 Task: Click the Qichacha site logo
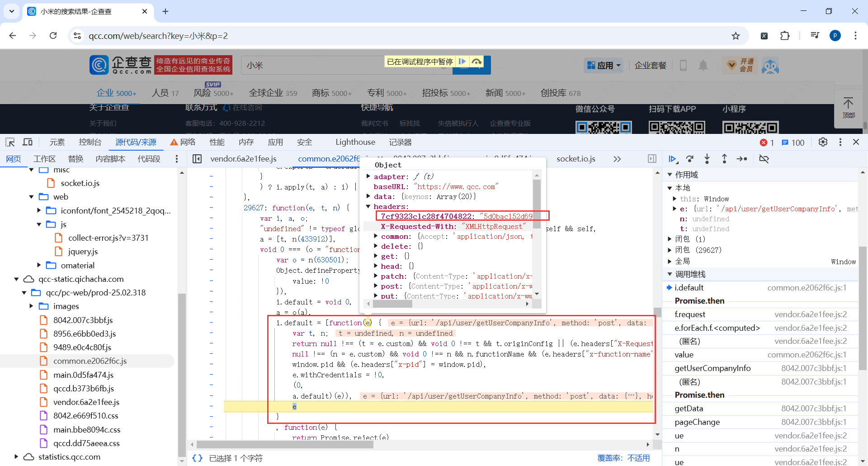[121, 65]
